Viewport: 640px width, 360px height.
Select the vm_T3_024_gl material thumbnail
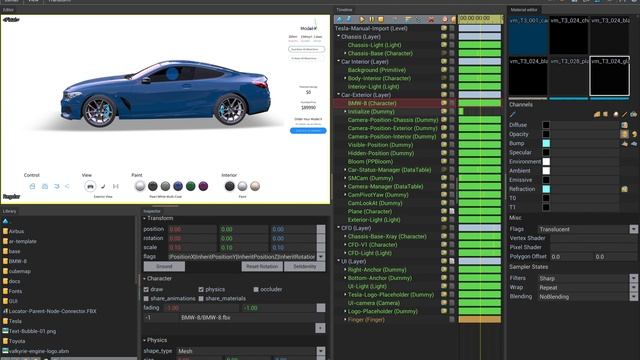tap(609, 76)
